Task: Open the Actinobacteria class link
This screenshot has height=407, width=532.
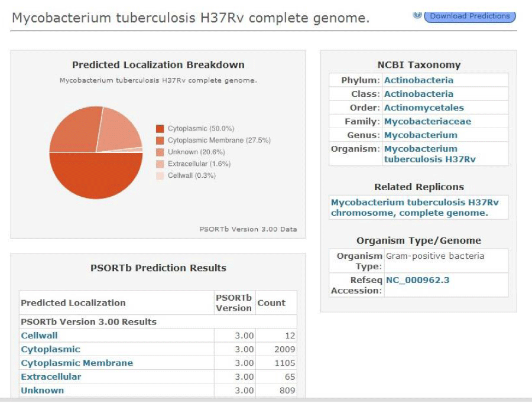Action: (x=419, y=94)
